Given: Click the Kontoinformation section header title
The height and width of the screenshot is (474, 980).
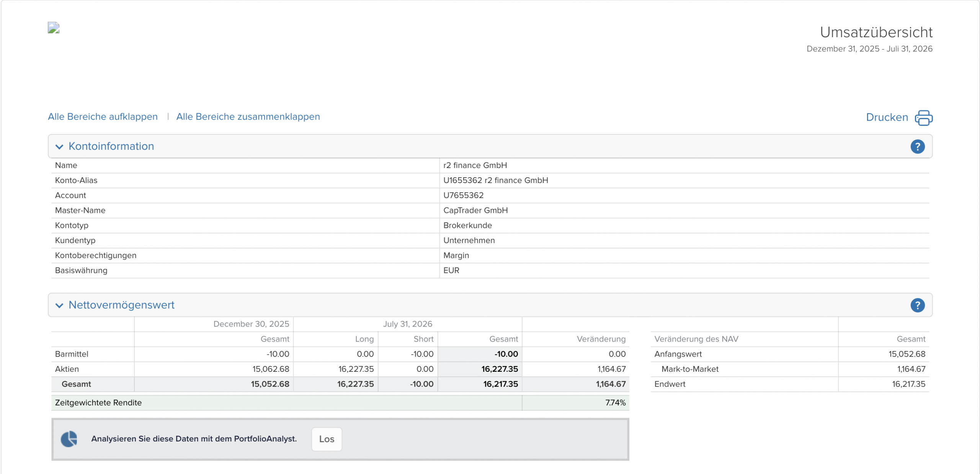Looking at the screenshot, I should pyautogui.click(x=111, y=146).
